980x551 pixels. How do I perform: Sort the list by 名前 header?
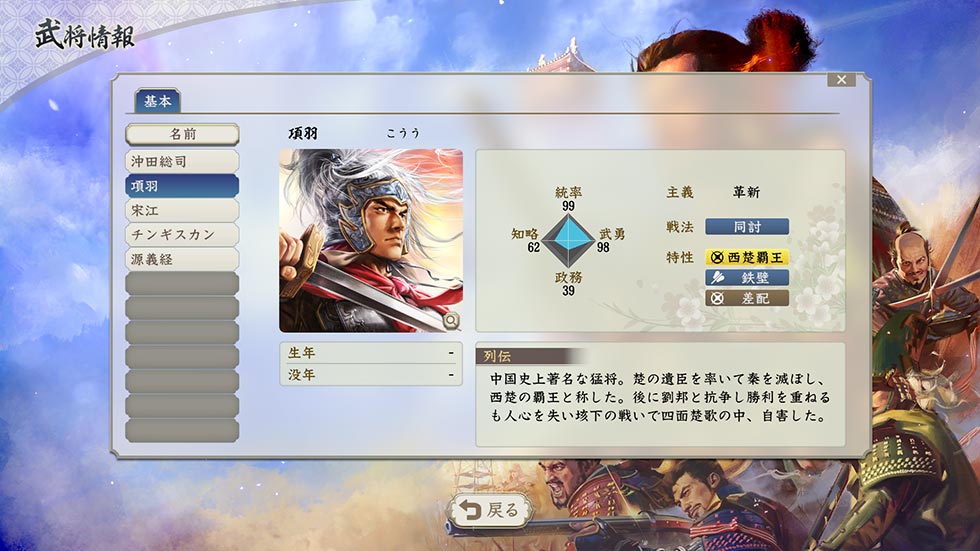(182, 134)
